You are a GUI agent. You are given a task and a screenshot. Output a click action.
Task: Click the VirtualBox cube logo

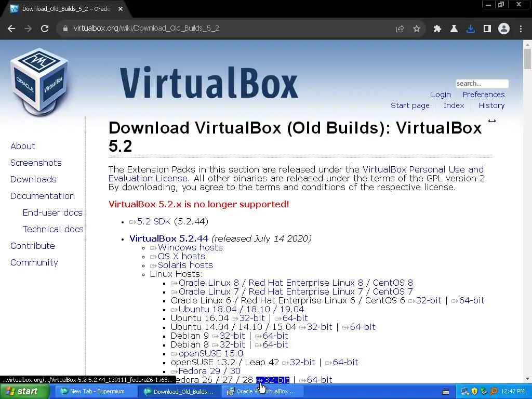point(39,82)
